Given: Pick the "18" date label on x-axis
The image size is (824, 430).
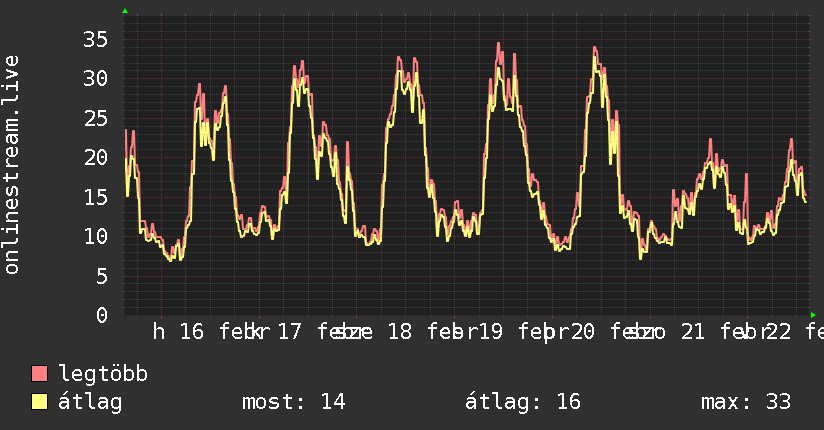Looking at the screenshot, I should tap(399, 331).
